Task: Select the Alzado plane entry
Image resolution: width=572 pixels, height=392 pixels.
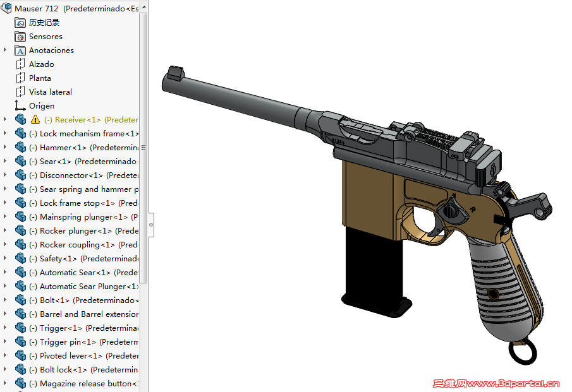Action: coord(42,64)
